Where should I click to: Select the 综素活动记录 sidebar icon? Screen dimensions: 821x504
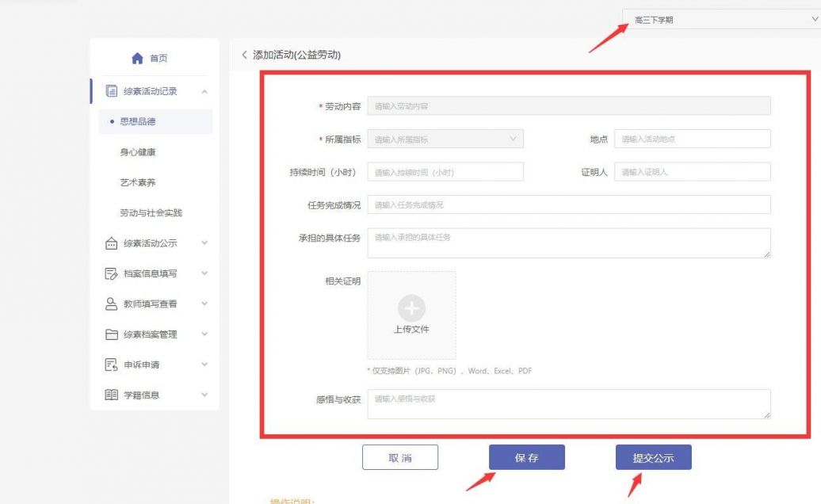tap(112, 90)
